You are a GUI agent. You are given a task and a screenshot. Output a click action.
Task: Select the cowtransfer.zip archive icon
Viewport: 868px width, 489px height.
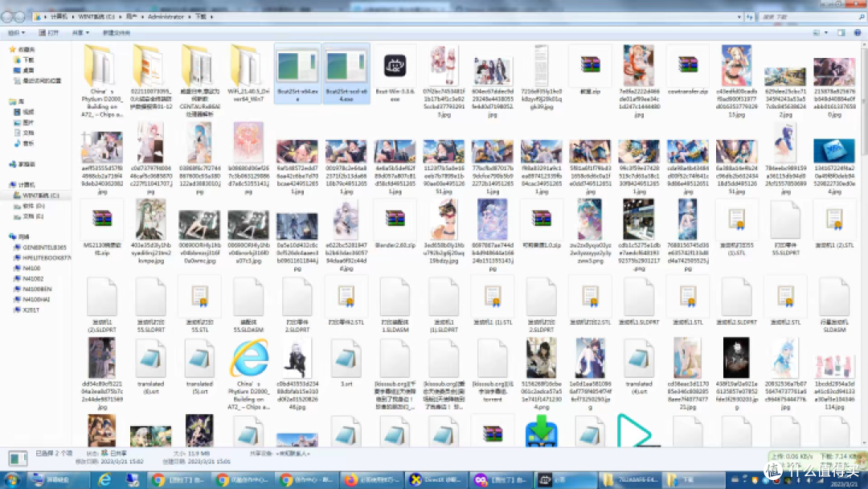pyautogui.click(x=687, y=65)
